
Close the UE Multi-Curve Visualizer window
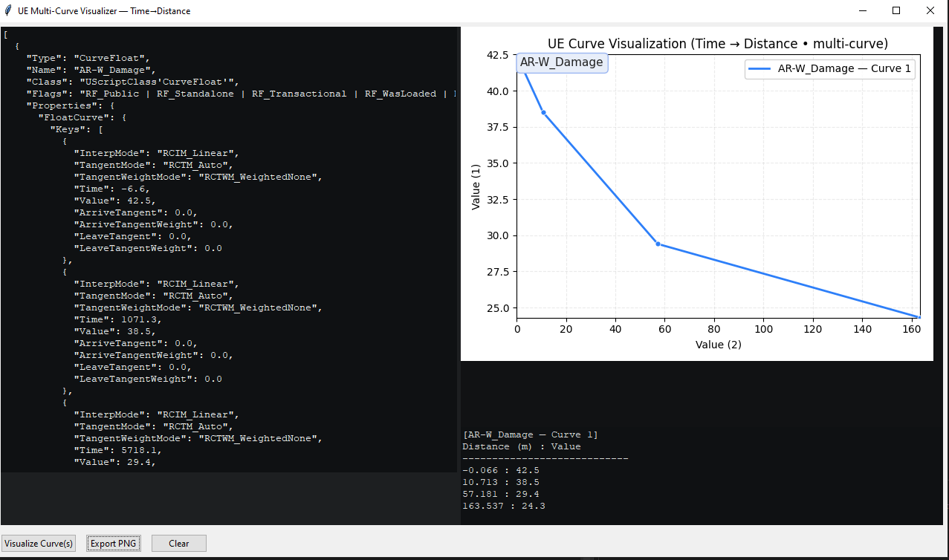(930, 11)
